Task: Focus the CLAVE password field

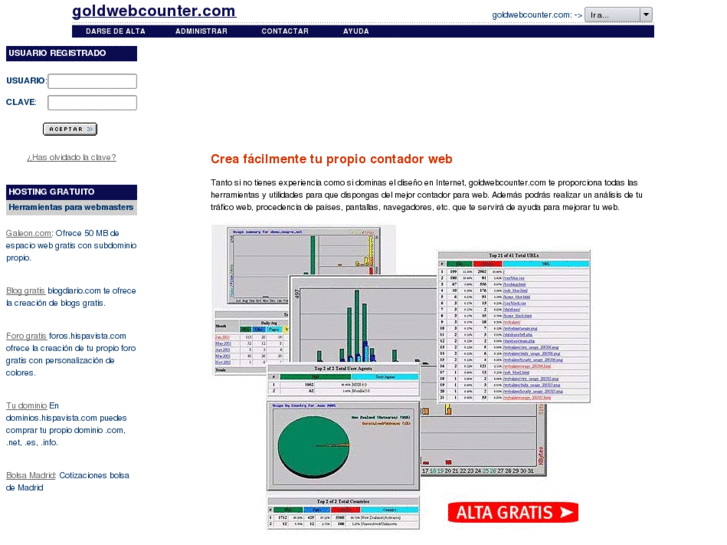Action: pyautogui.click(x=92, y=103)
